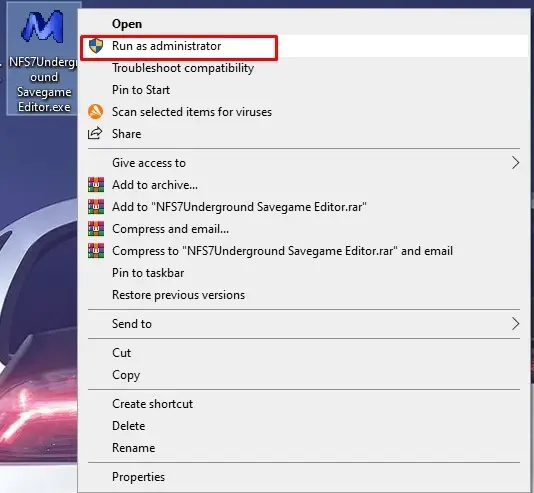This screenshot has width=534, height=493.
Task: Expand the Send to submenu arrow
Action: (516, 323)
